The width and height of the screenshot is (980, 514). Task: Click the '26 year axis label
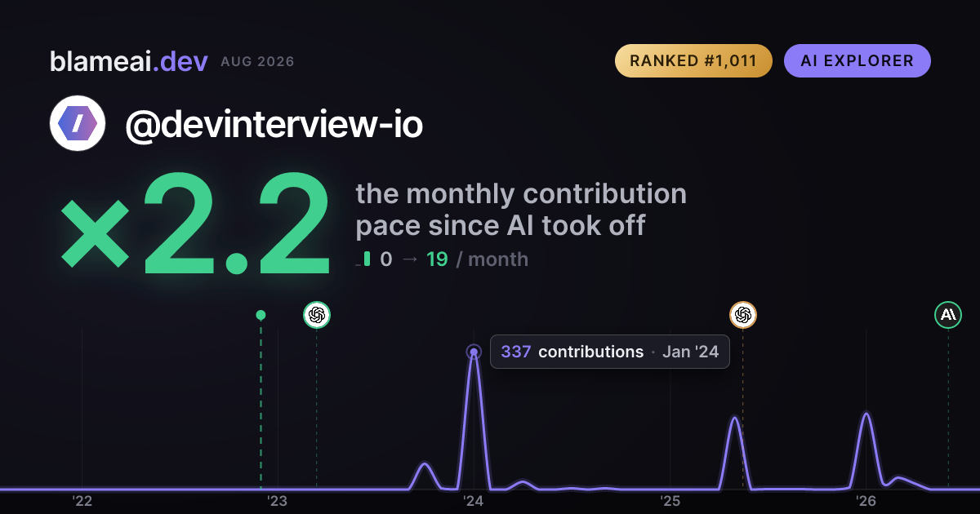click(866, 501)
